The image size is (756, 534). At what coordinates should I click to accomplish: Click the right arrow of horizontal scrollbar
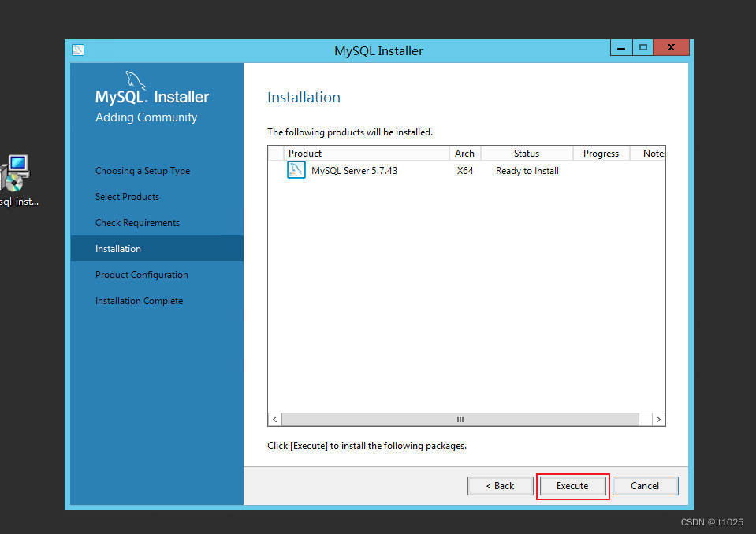click(x=658, y=419)
